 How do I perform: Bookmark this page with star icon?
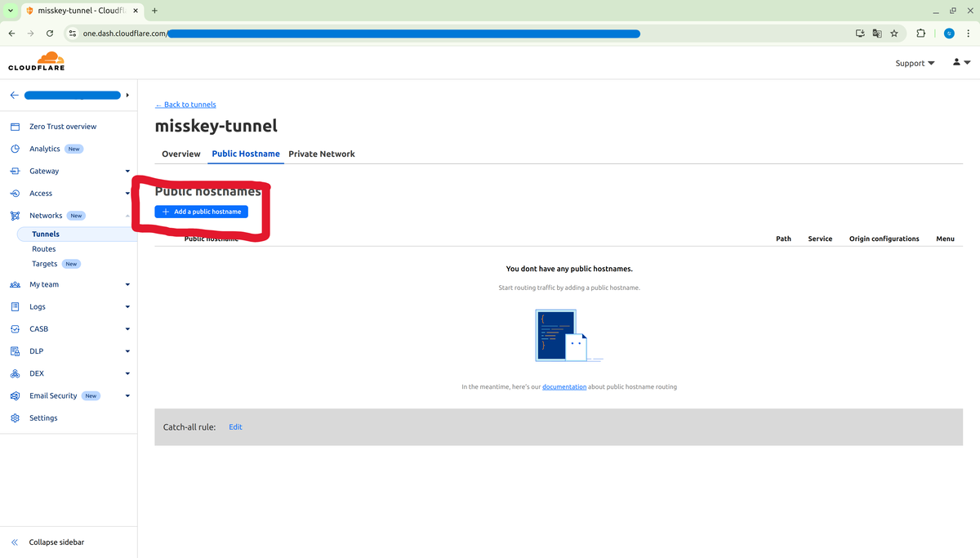pyautogui.click(x=894, y=33)
